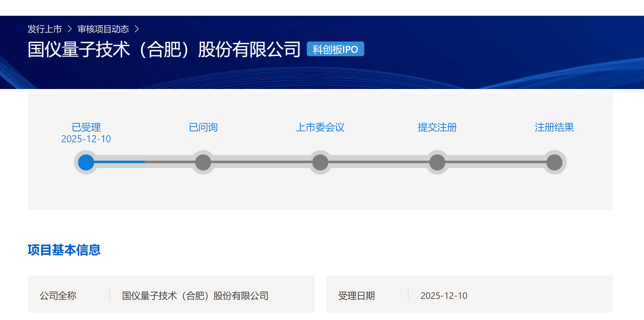Click the gray 已问询 progress circle
This screenshot has height=320, width=644.
[x=203, y=162]
